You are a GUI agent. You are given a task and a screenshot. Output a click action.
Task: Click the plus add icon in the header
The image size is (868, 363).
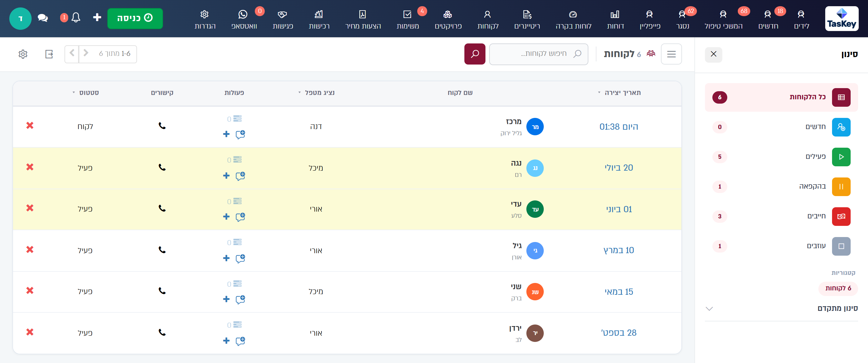click(x=97, y=17)
